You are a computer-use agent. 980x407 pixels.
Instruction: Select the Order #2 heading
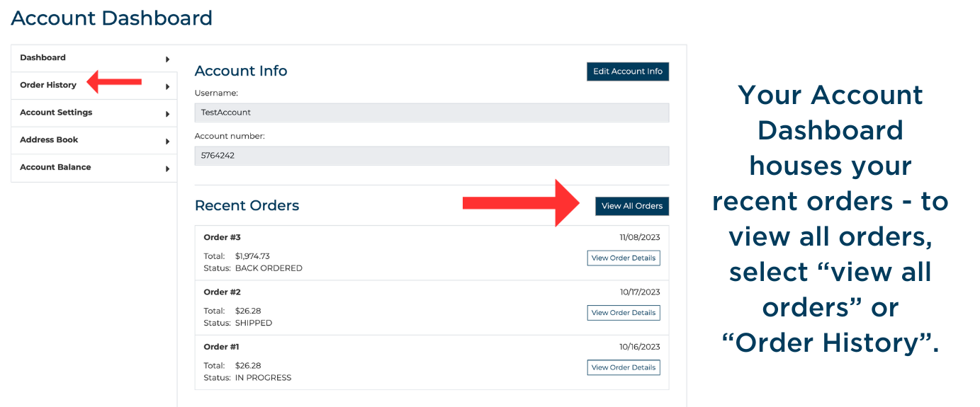pos(222,292)
